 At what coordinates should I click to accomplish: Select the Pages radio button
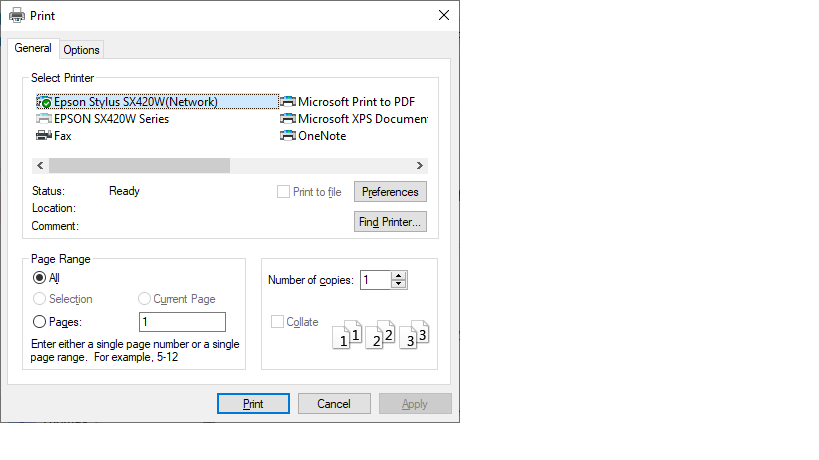coord(40,322)
